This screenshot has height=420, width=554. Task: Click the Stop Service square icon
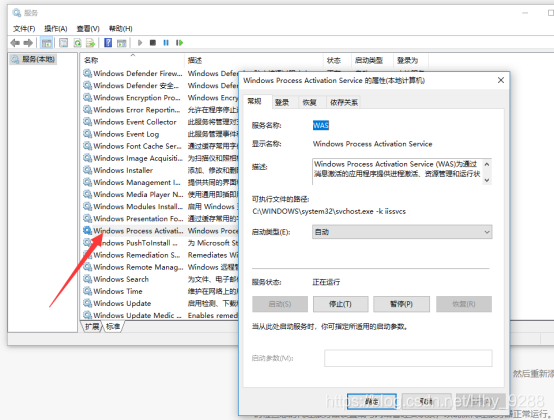tap(153, 43)
